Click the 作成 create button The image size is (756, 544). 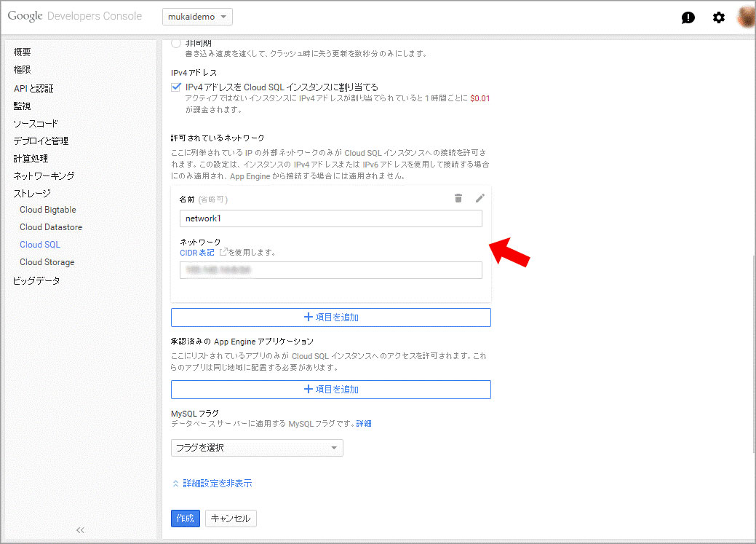click(186, 519)
